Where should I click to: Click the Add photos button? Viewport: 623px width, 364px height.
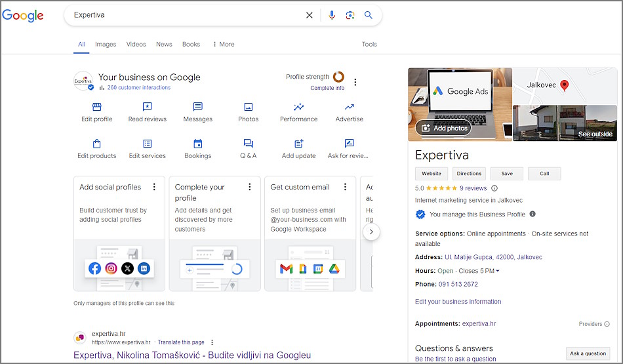[444, 128]
